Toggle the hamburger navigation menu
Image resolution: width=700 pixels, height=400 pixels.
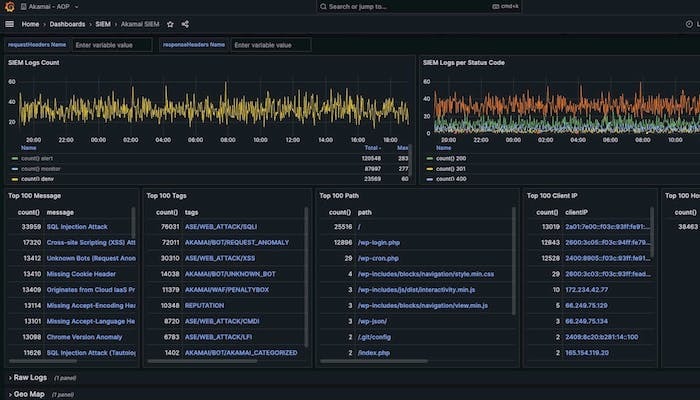(9, 24)
